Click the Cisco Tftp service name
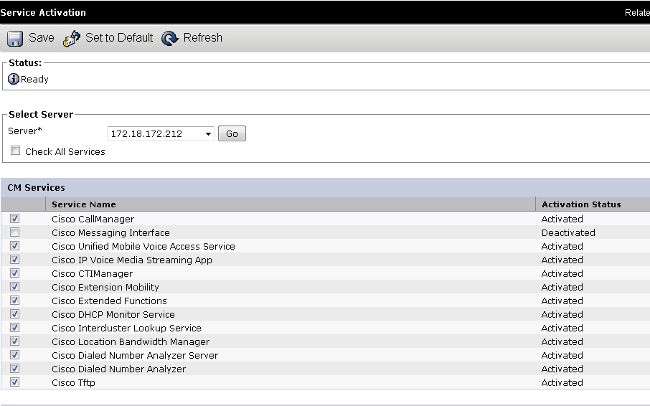 coord(73,383)
